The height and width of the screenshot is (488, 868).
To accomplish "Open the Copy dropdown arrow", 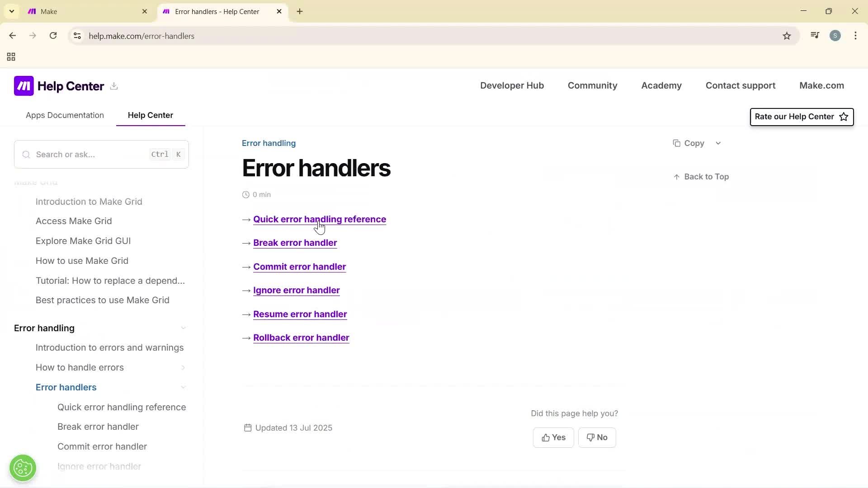I will 718,143.
